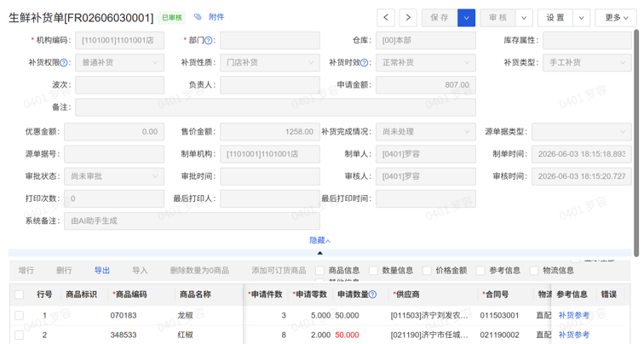Image resolution: width=644 pixels, height=344 pixels.
Task: Open the 补货权限 dropdown showing 普通补货
Action: tap(120, 62)
